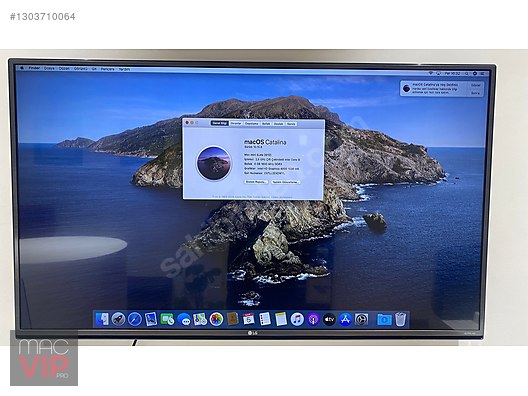This screenshot has height=396, width=528.
Task: Switch to the Bellek tab
Action: (x=266, y=124)
